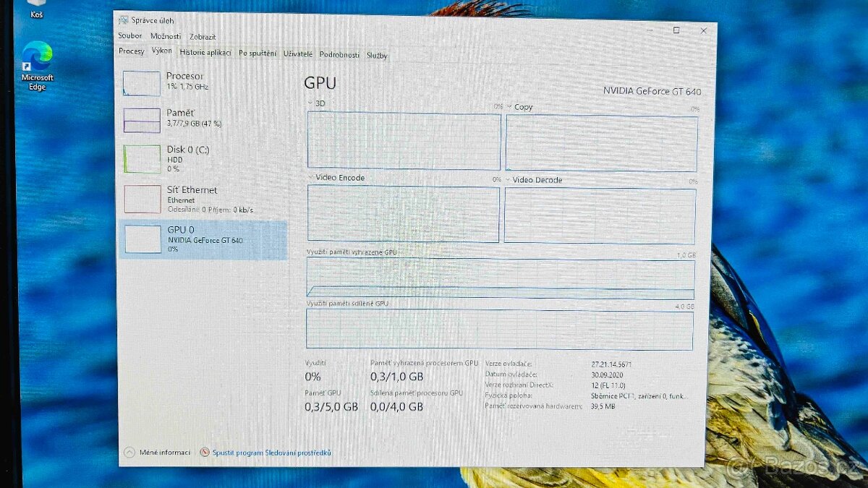Click the 3D engine usage graph
This screenshot has width=868, height=488.
coord(404,141)
